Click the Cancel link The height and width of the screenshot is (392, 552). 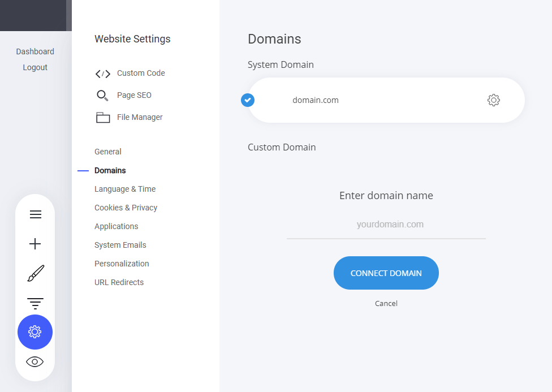click(x=386, y=303)
